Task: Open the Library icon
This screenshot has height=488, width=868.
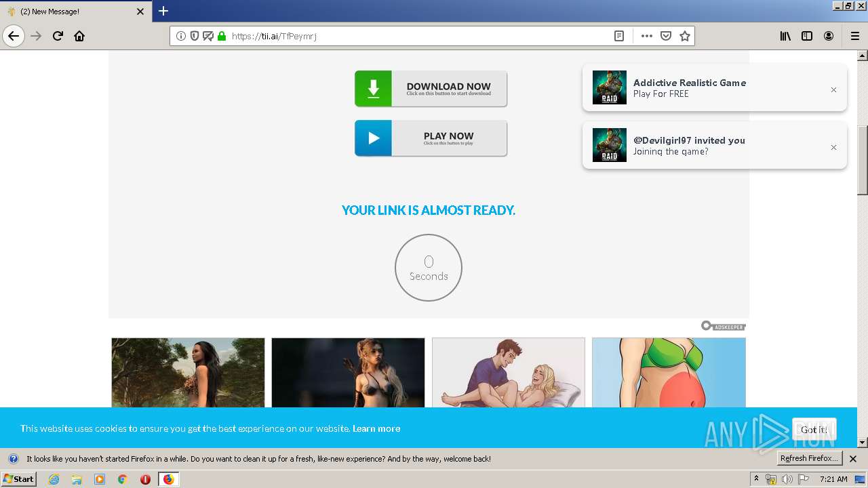Action: click(x=785, y=36)
